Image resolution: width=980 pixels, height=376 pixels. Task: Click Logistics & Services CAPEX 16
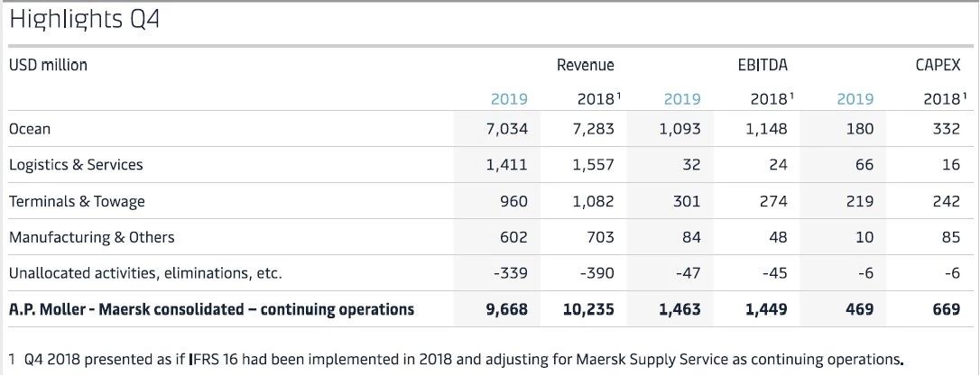(x=951, y=165)
